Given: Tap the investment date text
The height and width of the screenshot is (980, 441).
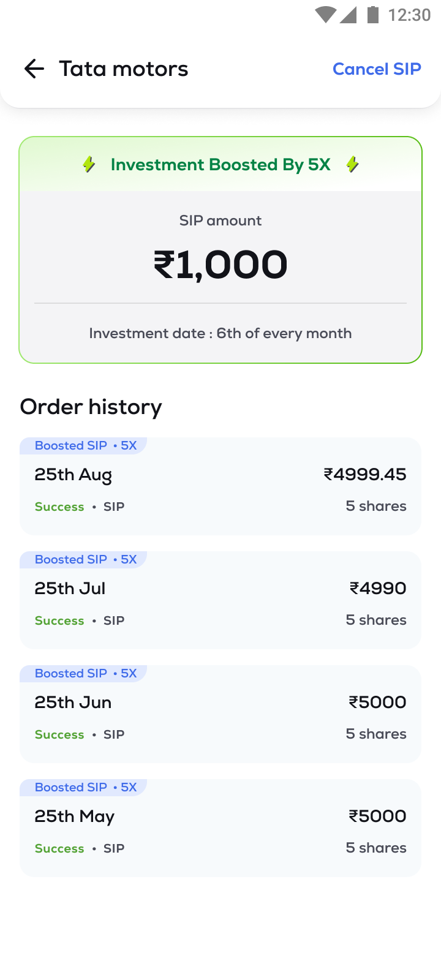Looking at the screenshot, I should point(221,333).
